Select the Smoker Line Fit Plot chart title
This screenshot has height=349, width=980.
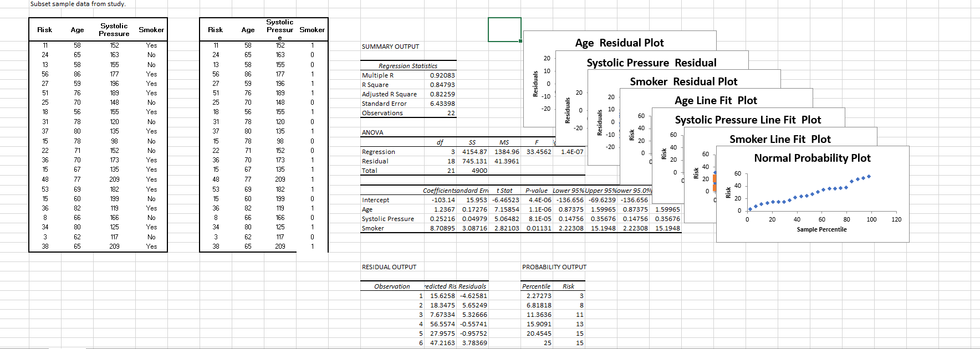(x=780, y=140)
